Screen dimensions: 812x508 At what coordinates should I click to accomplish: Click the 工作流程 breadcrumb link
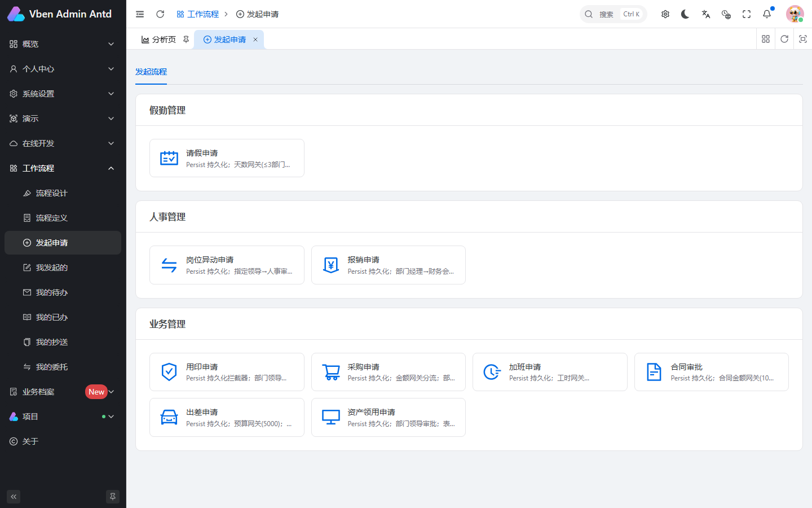point(197,14)
